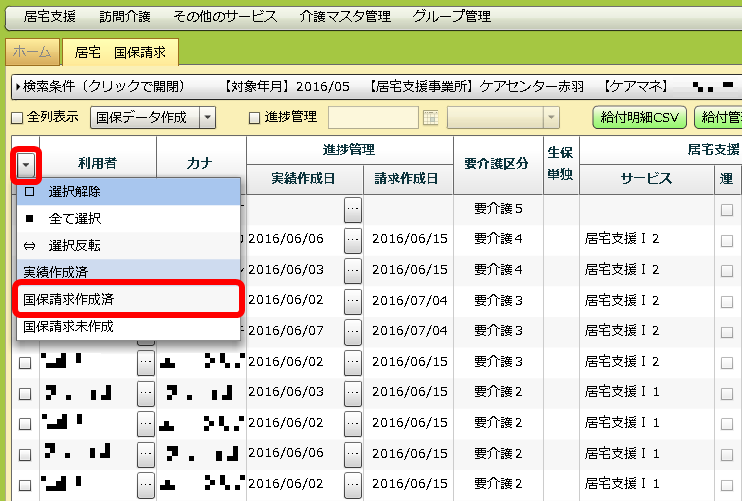Enable the 全列表示 checkbox
Screen dimensions: 742x501
coord(16,118)
